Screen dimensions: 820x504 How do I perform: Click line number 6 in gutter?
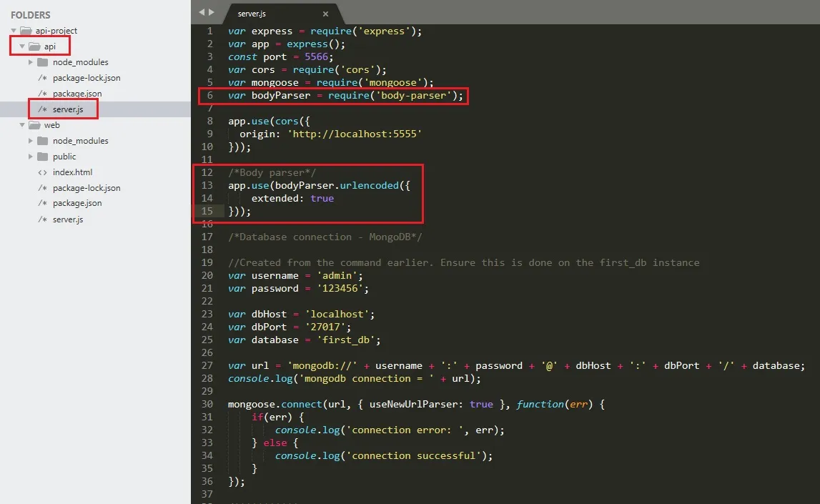[209, 95]
